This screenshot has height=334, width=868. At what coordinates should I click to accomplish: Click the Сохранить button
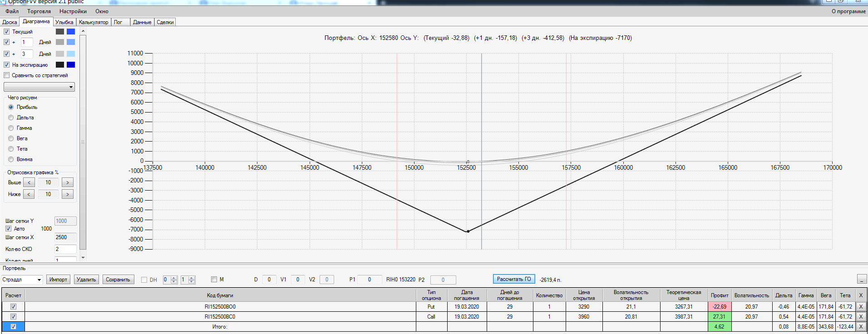[x=118, y=280]
